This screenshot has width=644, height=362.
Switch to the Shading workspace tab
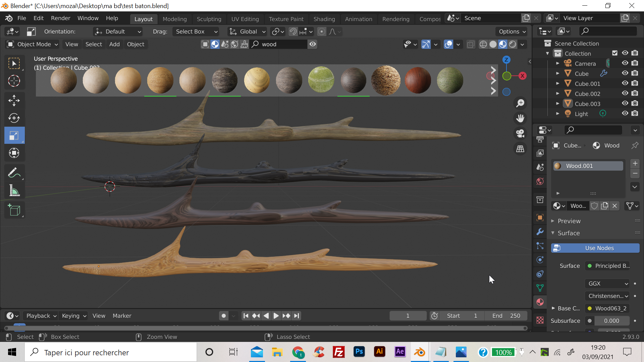pyautogui.click(x=324, y=19)
